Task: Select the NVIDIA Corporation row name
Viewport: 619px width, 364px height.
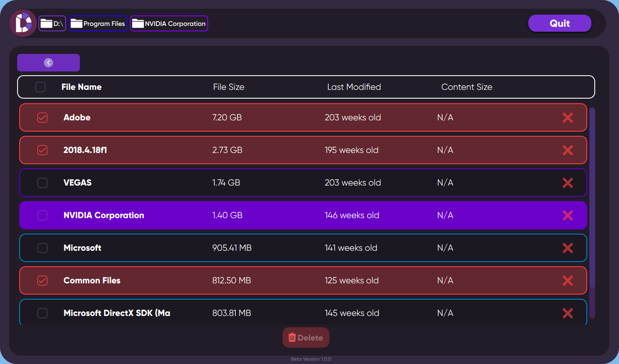Action: (104, 215)
